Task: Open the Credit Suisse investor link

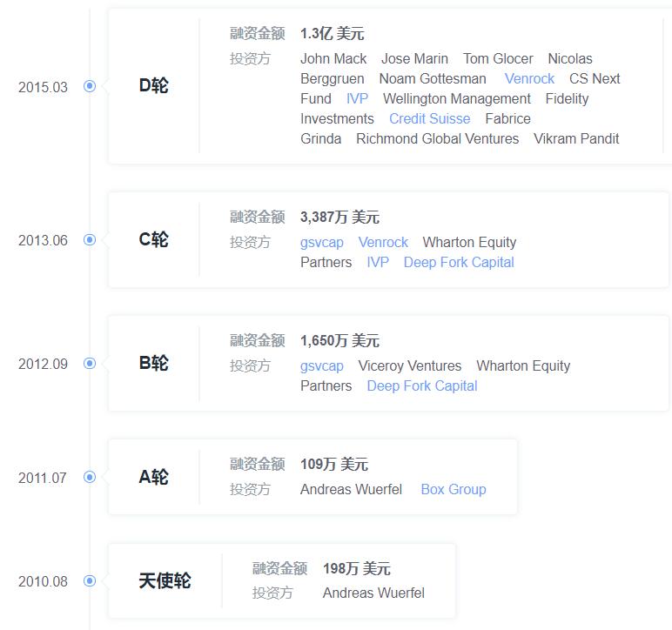Action: coord(429,118)
